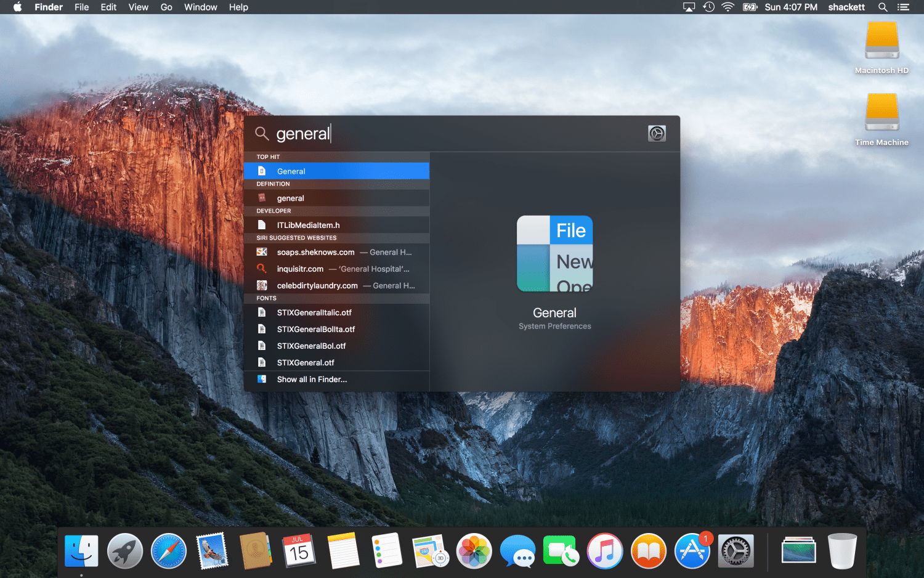Open Calendar app showing July 15
The height and width of the screenshot is (578, 924).
click(x=299, y=550)
